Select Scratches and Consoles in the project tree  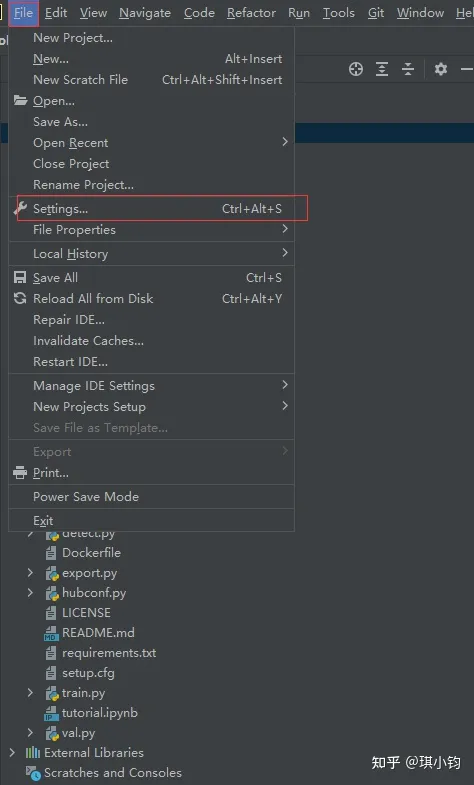coord(113,772)
